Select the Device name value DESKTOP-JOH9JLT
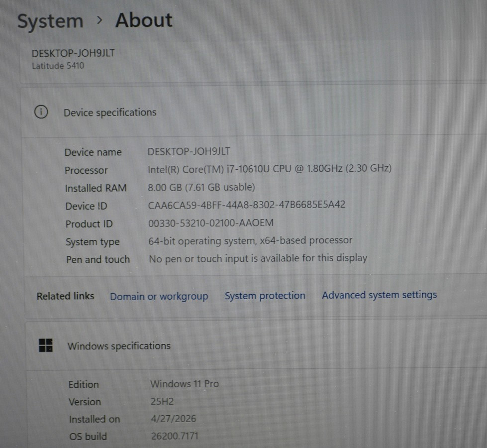This screenshot has height=448, width=487. pyautogui.click(x=189, y=151)
